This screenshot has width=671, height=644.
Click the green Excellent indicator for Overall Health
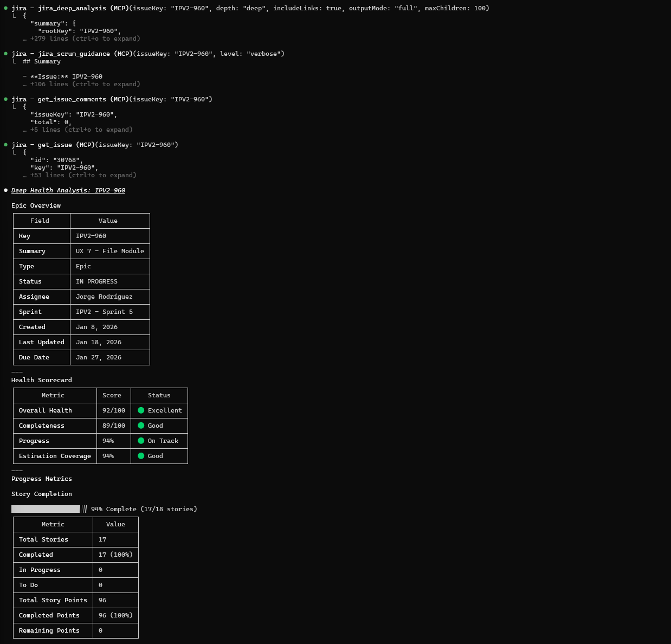[141, 410]
